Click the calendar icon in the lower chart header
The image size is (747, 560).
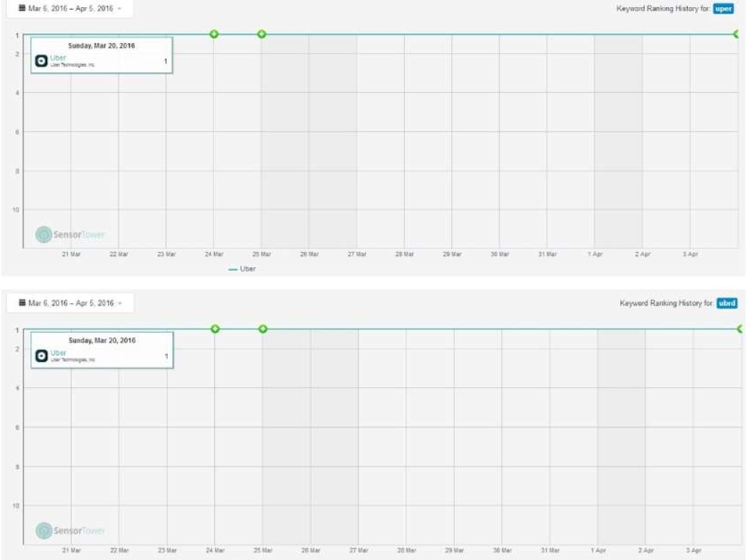[x=22, y=304]
